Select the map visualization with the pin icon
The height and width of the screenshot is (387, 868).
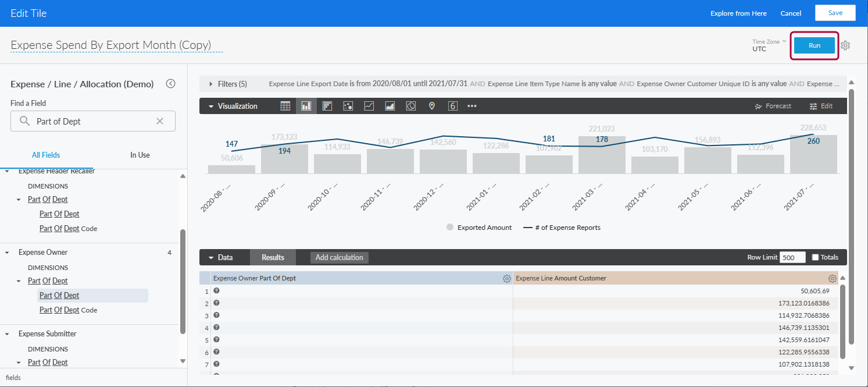click(431, 106)
